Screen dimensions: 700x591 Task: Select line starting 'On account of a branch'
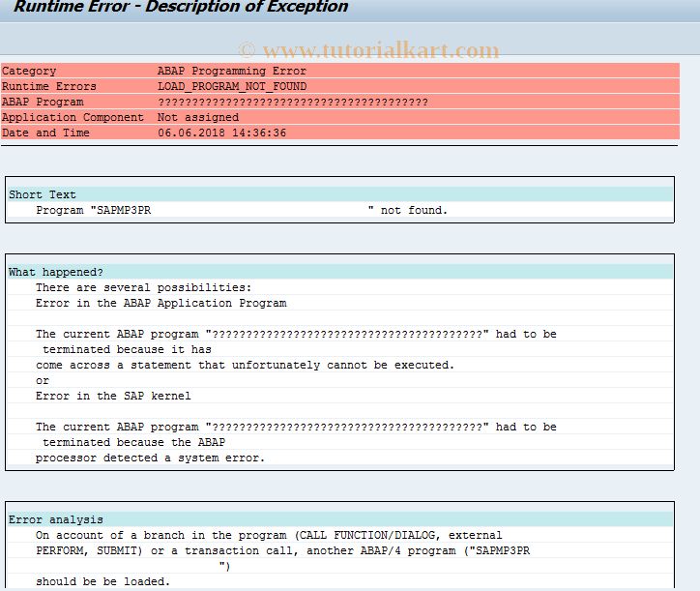point(269,535)
